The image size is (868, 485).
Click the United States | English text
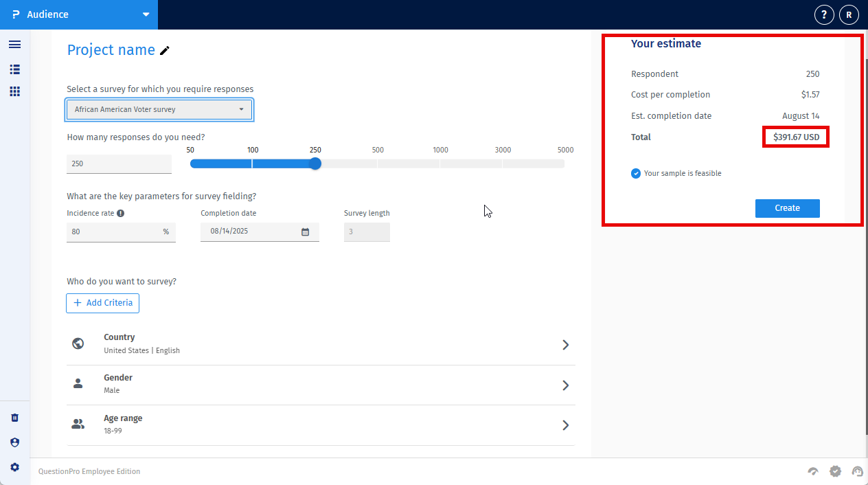click(141, 350)
